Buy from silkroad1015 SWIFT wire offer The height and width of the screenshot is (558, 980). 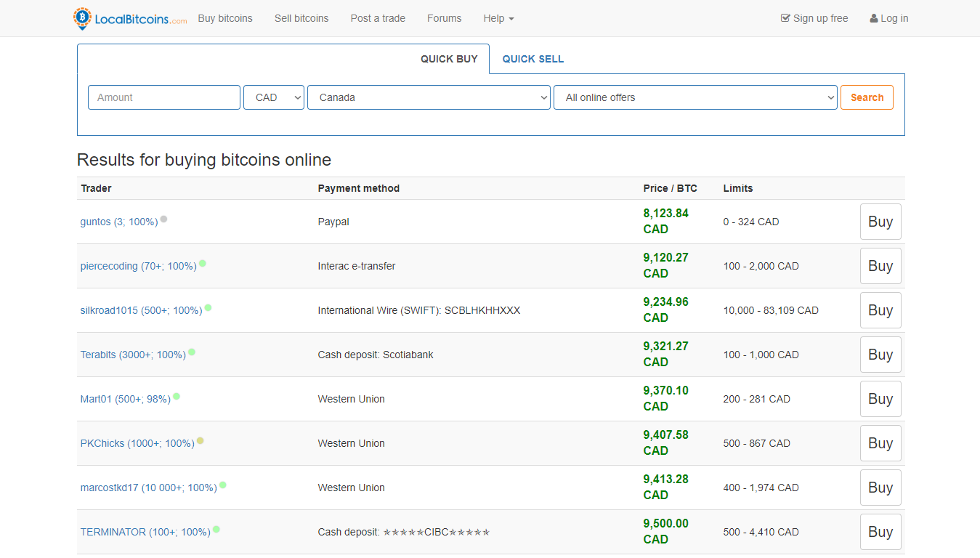click(880, 310)
